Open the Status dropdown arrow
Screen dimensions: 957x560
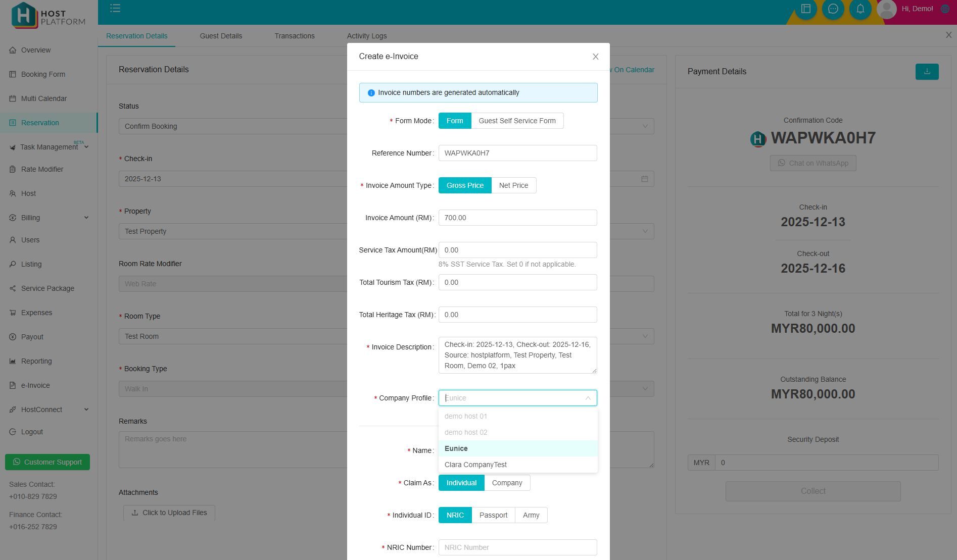(645, 126)
